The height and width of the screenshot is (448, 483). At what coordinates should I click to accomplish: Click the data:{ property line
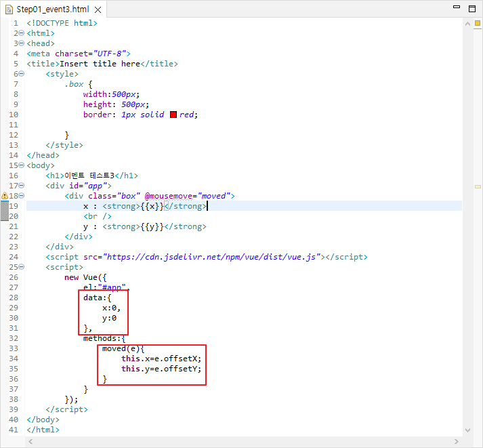[x=98, y=298]
